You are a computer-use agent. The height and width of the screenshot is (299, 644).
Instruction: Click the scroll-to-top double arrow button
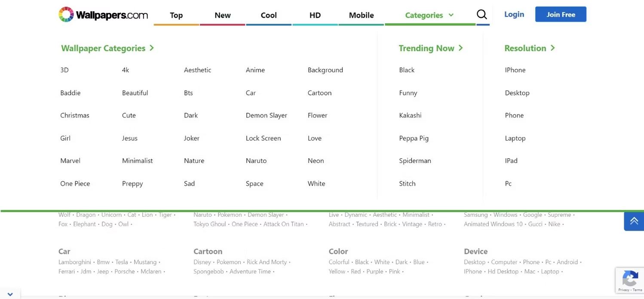pos(634,221)
